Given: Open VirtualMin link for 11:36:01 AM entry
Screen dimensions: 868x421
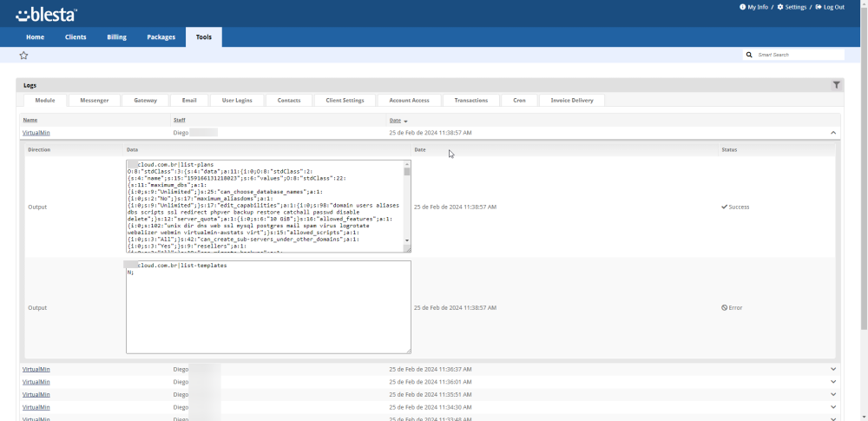Looking at the screenshot, I should [36, 382].
